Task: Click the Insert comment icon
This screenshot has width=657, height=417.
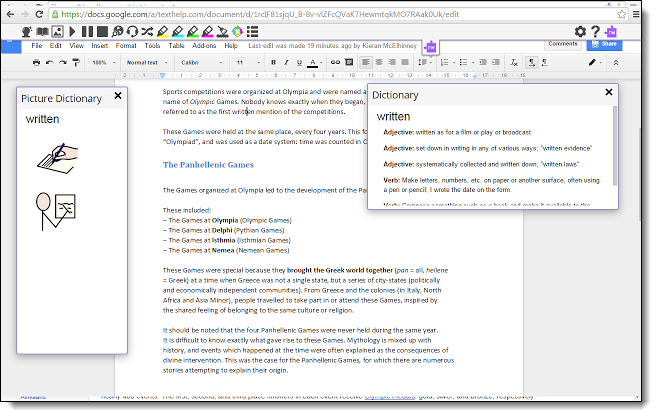Action: 349,62
